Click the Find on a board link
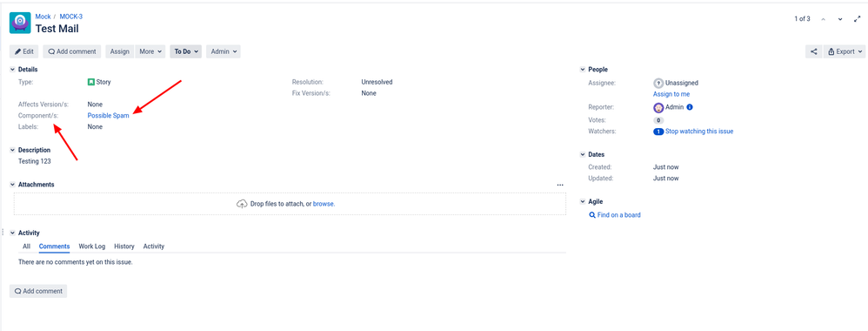 (619, 215)
